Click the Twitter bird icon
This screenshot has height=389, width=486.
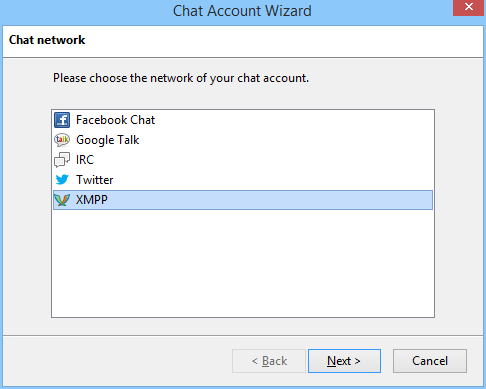pos(62,180)
